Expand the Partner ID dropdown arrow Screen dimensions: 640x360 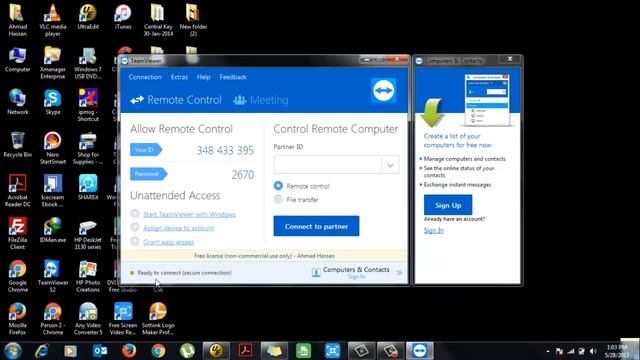click(x=390, y=165)
